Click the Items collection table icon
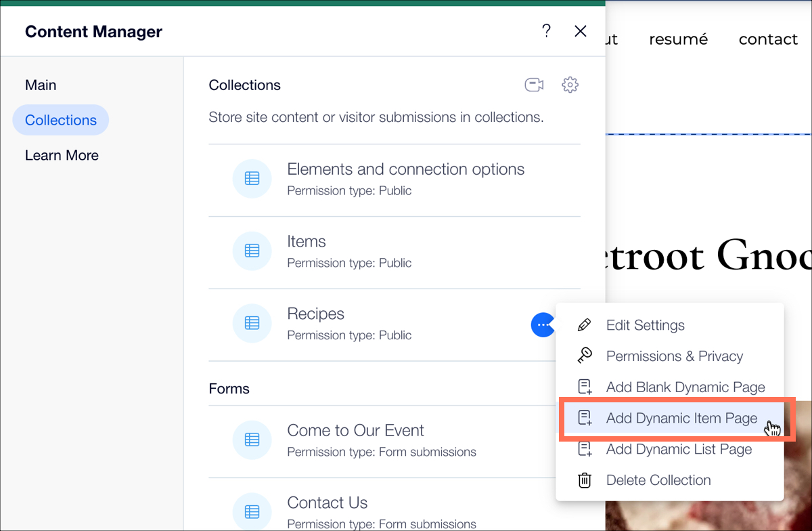 (252, 251)
